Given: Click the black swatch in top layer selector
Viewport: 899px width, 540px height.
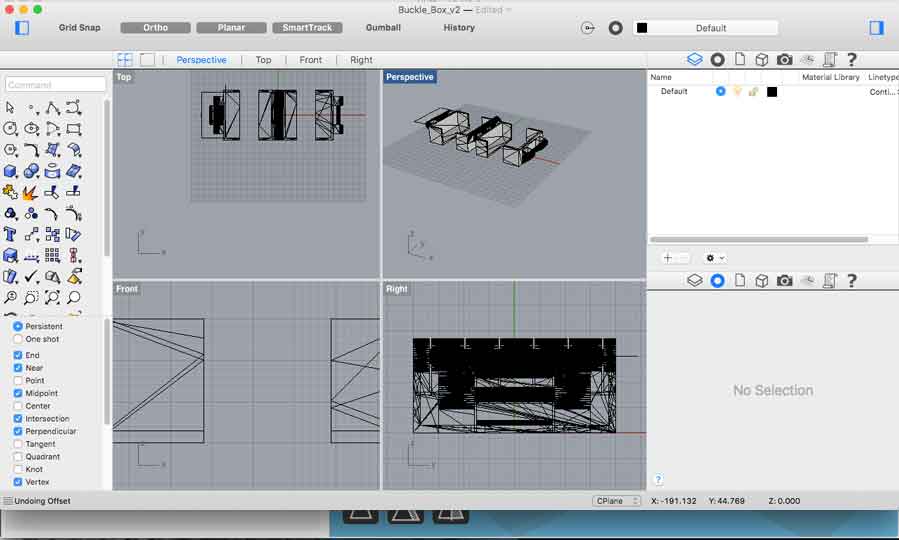Looking at the screenshot, I should pos(642,28).
